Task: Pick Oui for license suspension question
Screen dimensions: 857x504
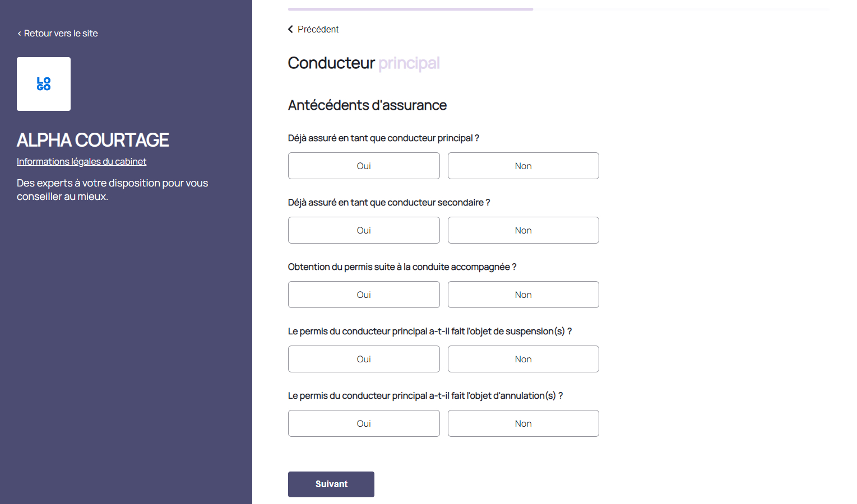Action: 364,359
